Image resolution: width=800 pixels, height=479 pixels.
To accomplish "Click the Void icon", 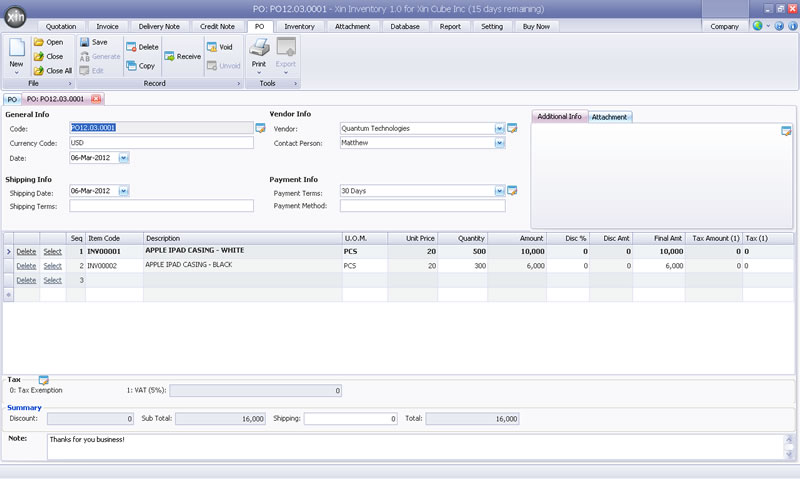I will [212, 47].
